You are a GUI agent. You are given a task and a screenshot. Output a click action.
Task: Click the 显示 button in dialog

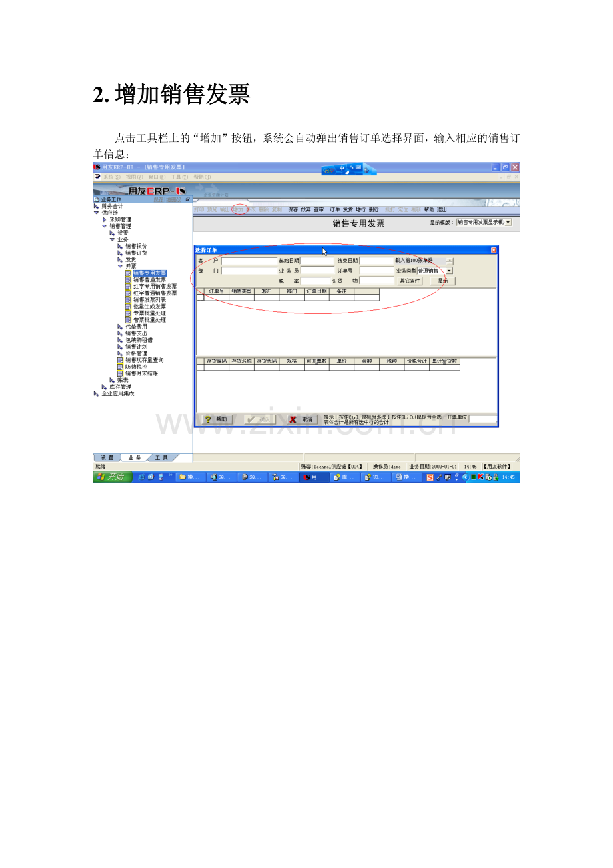pos(443,281)
